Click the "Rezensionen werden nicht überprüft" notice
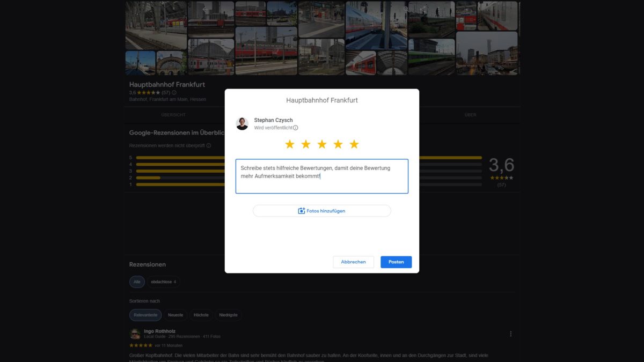The width and height of the screenshot is (644, 362). [167, 145]
